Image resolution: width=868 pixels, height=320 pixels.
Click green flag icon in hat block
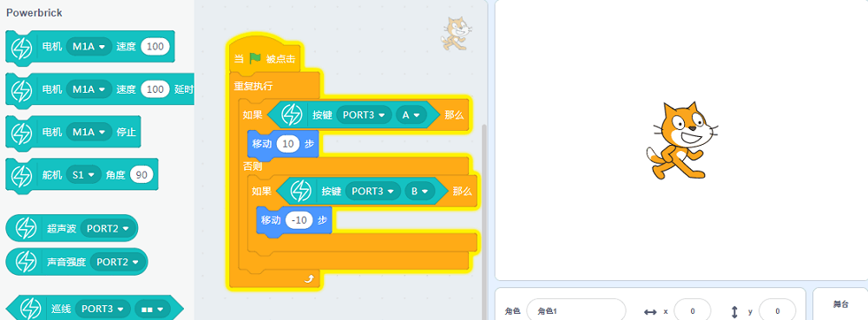click(254, 59)
